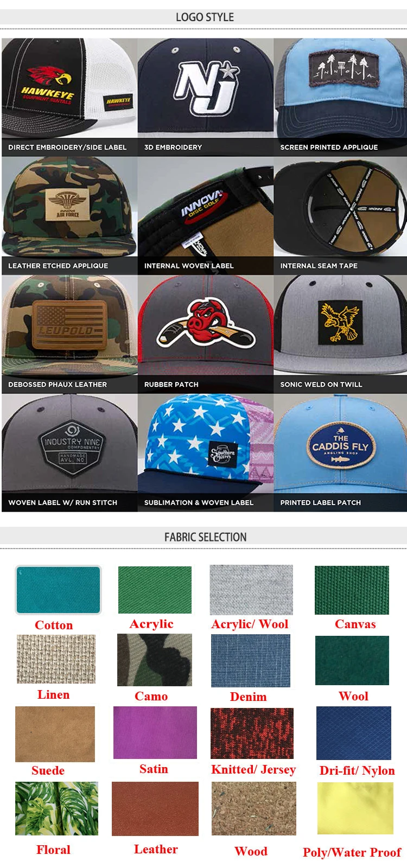Choose the blue Denim fabric swatch
Viewport: 407px width, 868px height.
pos(250,661)
